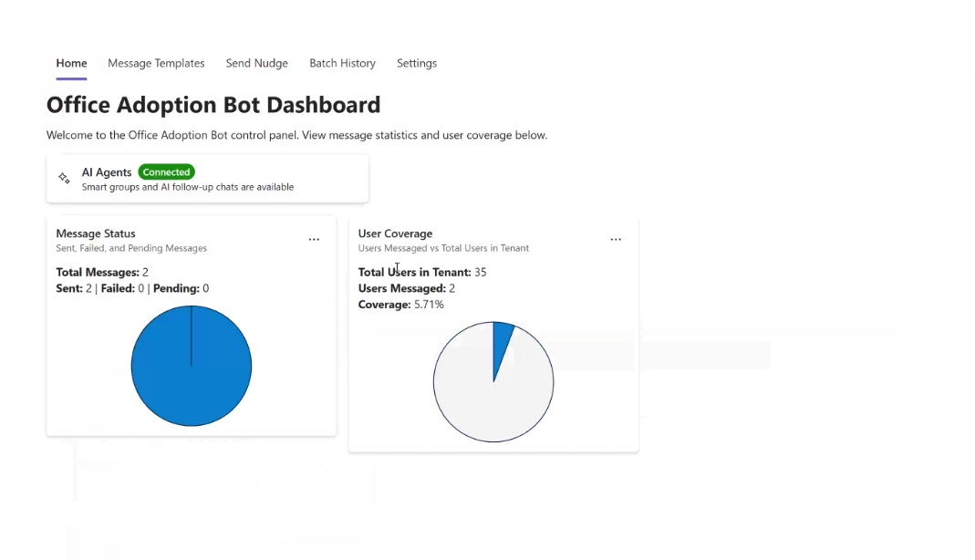Click the Coverage 5.71% text
975x560 pixels.
pyautogui.click(x=401, y=305)
